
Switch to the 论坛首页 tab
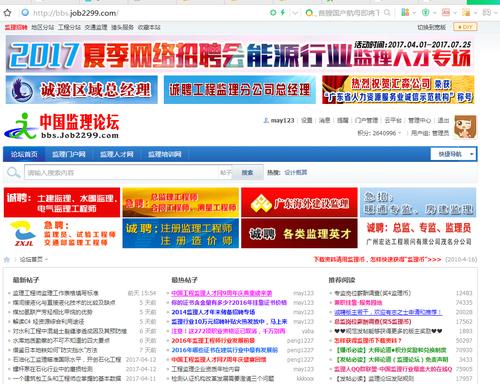coord(24,154)
